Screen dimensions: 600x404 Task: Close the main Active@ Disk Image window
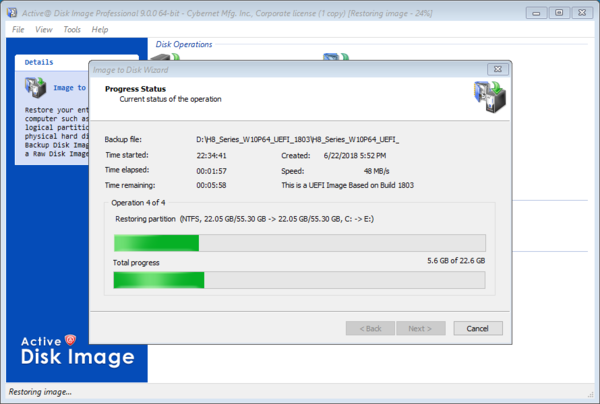[582, 12]
